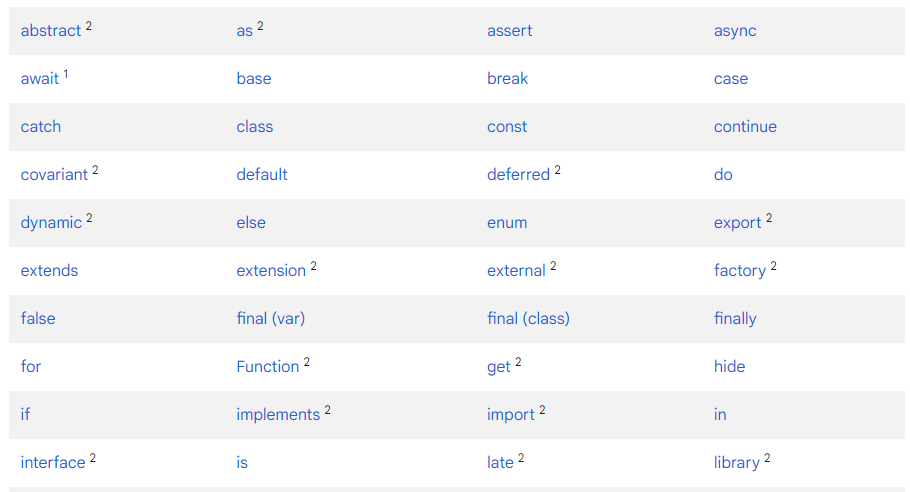Open the implements keyword link
The width and height of the screenshot is (910, 492).
(x=278, y=415)
